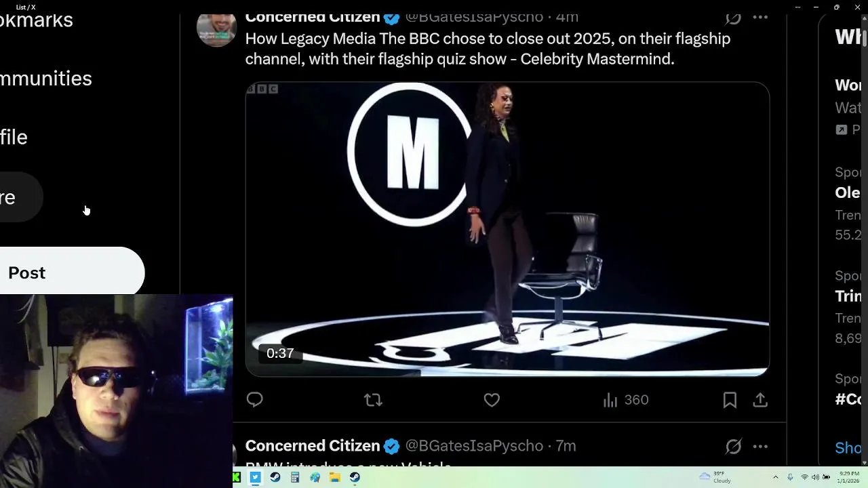Play the Mastermind video thumbnail
This screenshot has width=868, height=488.
[x=507, y=229]
